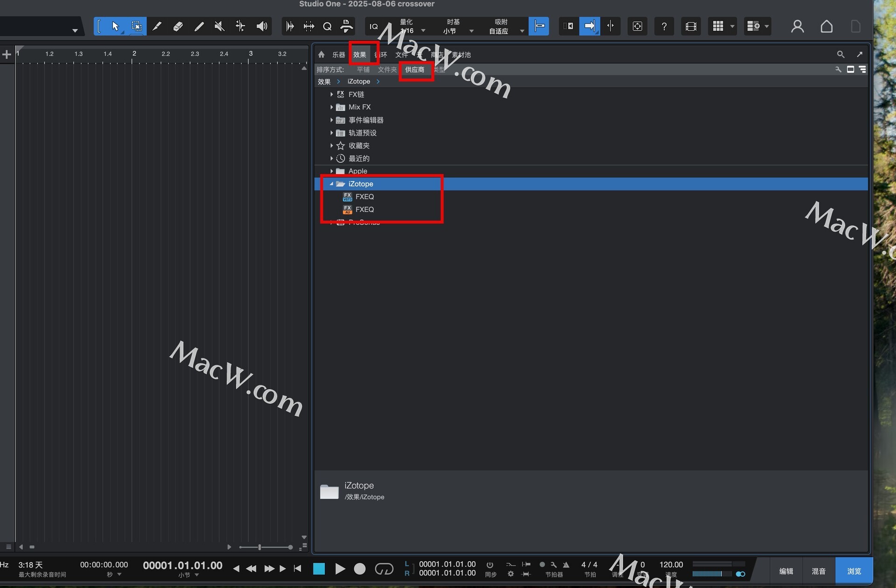The image size is (896, 588).
Task: Toggle cursor follows edit position
Action: 611,27
